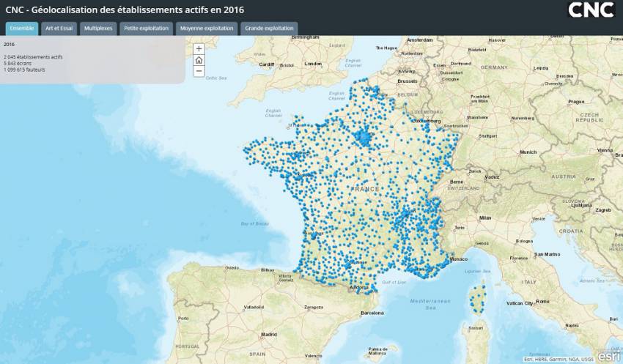Switch to the Art et Essai tab
The height and width of the screenshot is (364, 623).
(59, 29)
